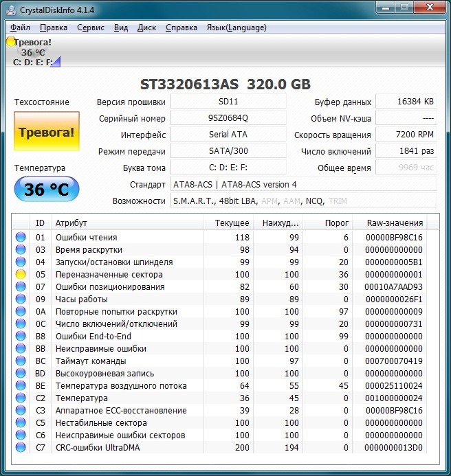Click the yellow disk status circle beside Тревога!
451x476 pixels.
10,42
